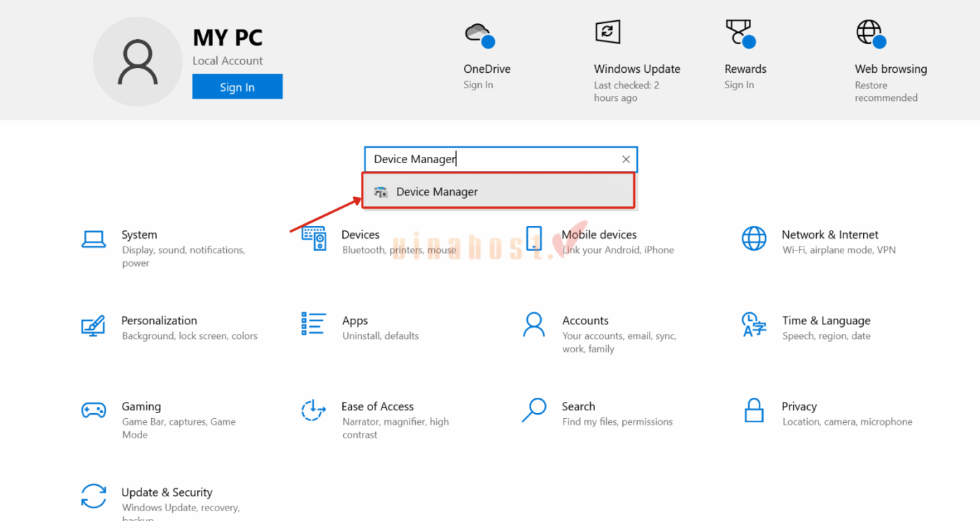Click the 'MY PC' account name

click(227, 37)
